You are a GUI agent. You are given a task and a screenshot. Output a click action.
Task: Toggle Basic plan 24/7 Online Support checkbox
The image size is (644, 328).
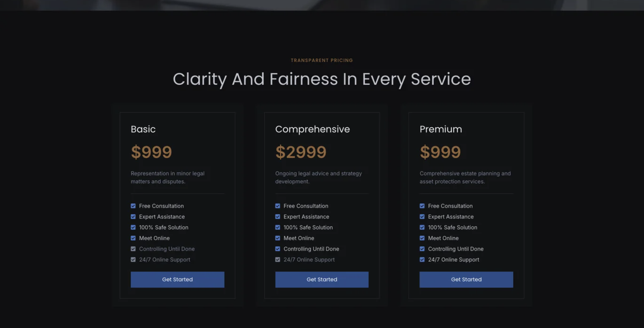click(x=133, y=259)
